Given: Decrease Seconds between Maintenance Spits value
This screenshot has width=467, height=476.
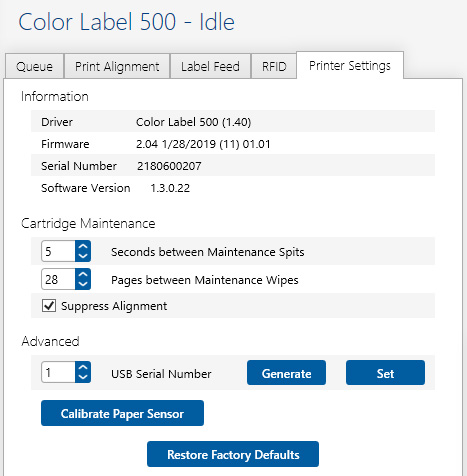Looking at the screenshot, I should [83, 256].
